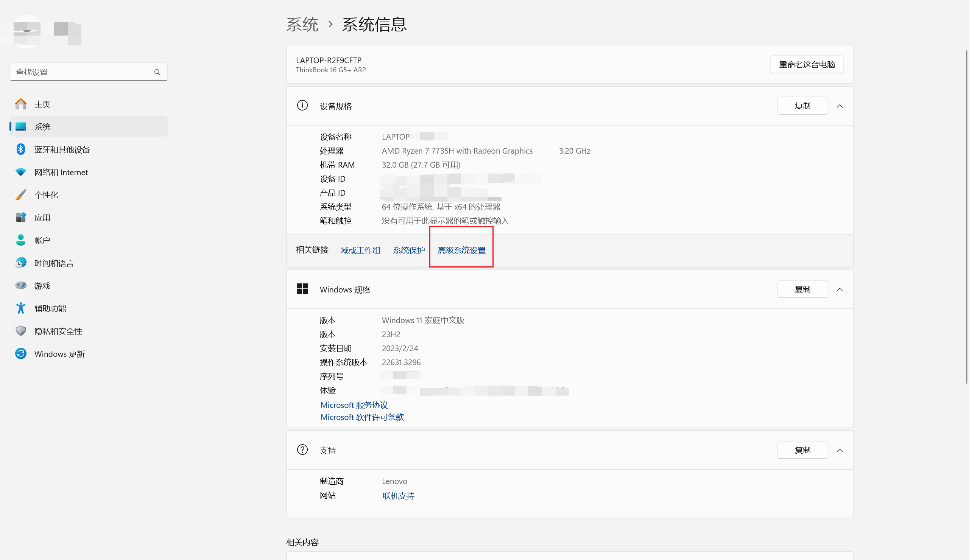This screenshot has width=969, height=560.
Task: Click the 系统 breadcrumb in the header
Action: click(x=302, y=25)
